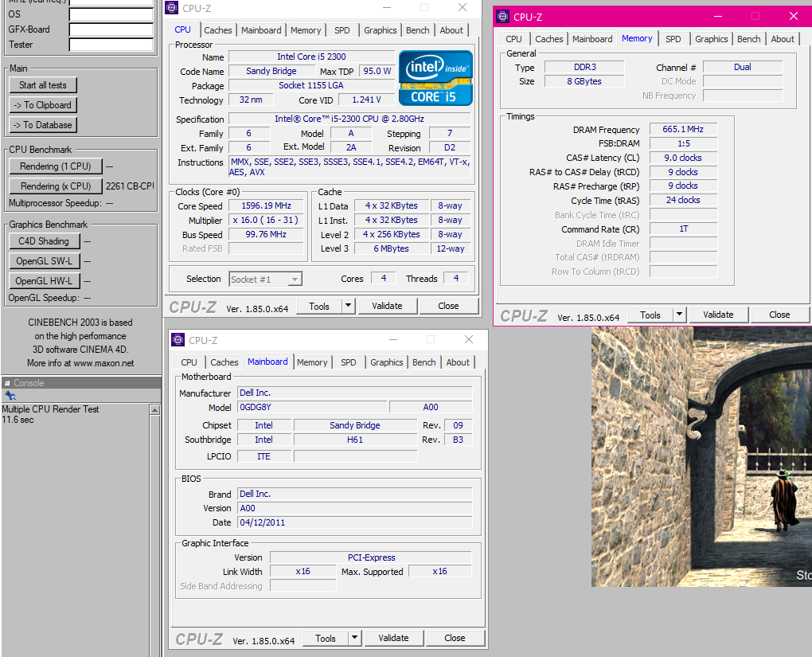Click 'Multiple CPU Render Test' console line

pos(50,409)
